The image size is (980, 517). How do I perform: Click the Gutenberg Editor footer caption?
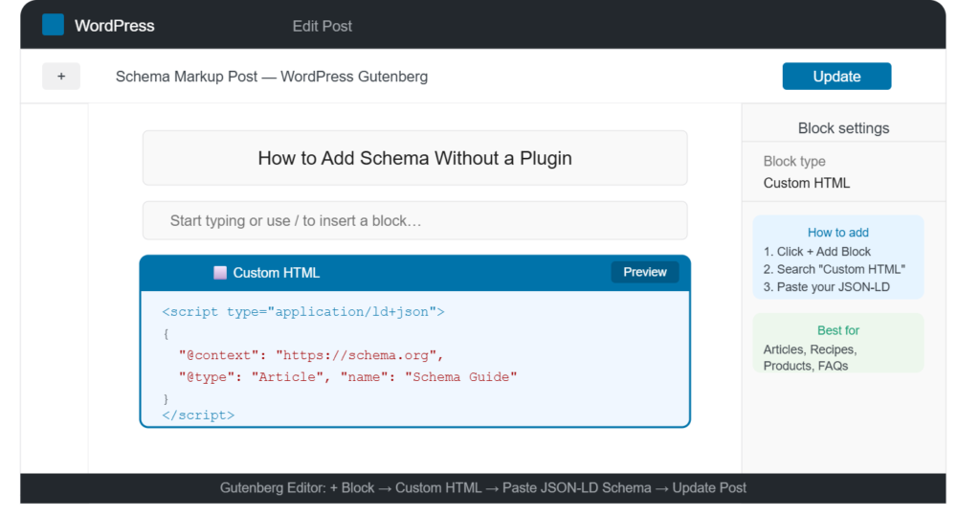(x=482, y=488)
